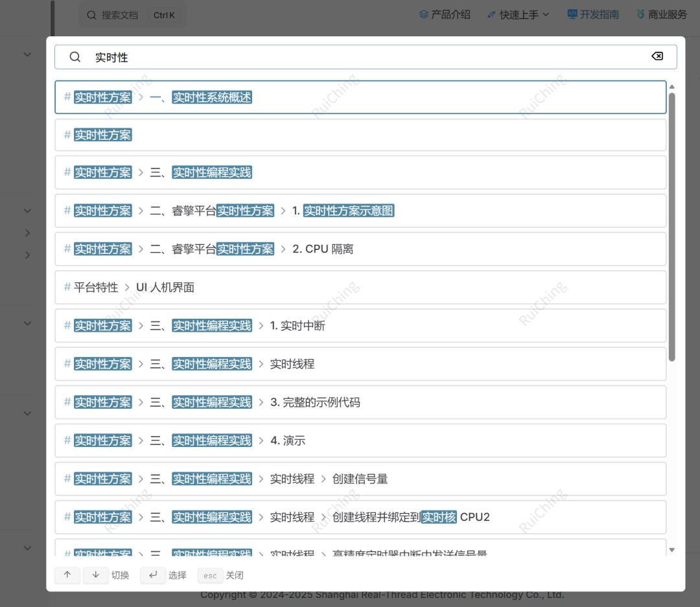This screenshot has width=700, height=607.
Task: Open result 实时性方案 > 一、实时性系统概述
Action: [x=360, y=97]
